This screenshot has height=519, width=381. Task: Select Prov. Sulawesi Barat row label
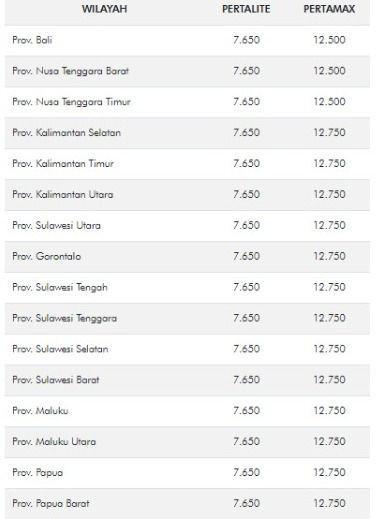pyautogui.click(x=56, y=380)
